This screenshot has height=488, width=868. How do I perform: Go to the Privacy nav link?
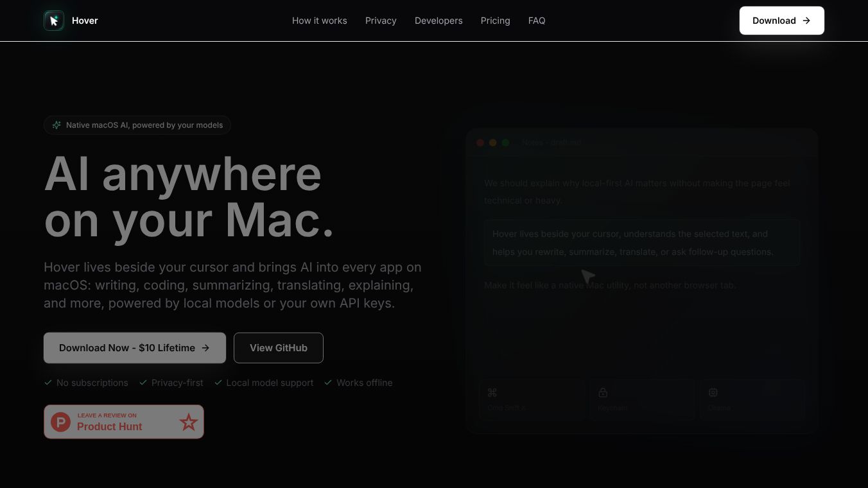[381, 21]
